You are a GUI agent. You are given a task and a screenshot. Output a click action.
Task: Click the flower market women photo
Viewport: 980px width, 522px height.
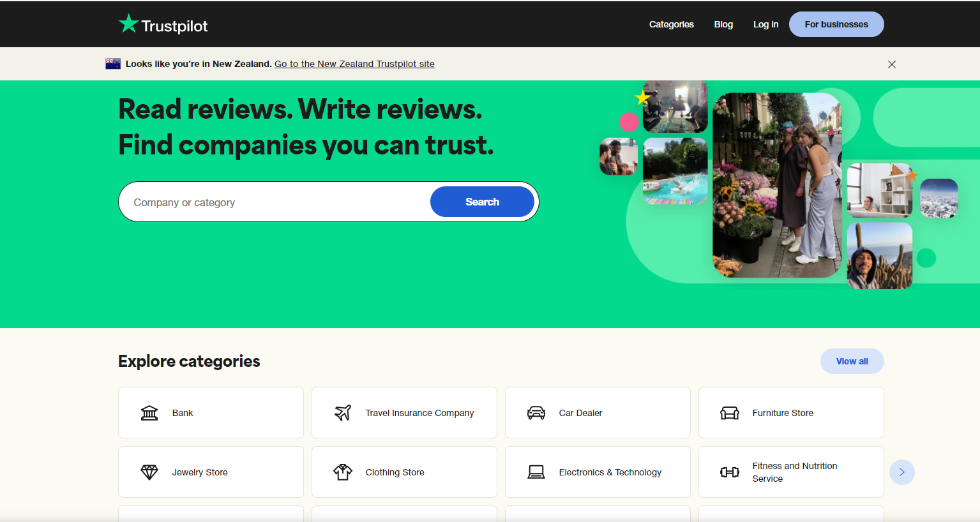click(x=777, y=185)
